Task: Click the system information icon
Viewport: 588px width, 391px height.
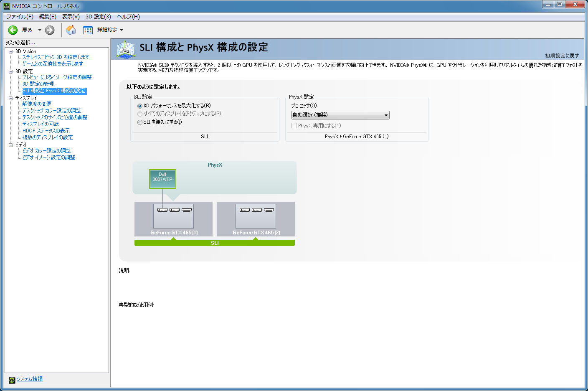Action: (x=12, y=380)
